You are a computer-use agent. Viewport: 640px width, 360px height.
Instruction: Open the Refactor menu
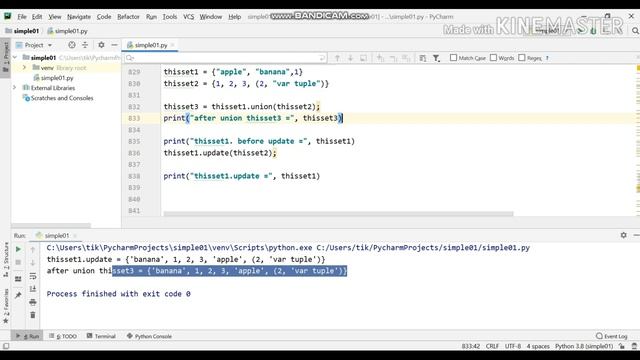(128, 17)
